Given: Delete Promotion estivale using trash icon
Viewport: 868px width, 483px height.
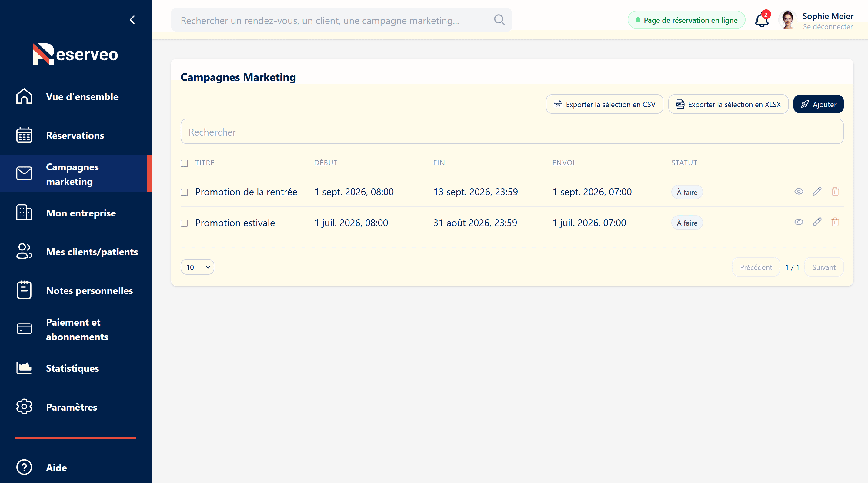Looking at the screenshot, I should click(835, 222).
